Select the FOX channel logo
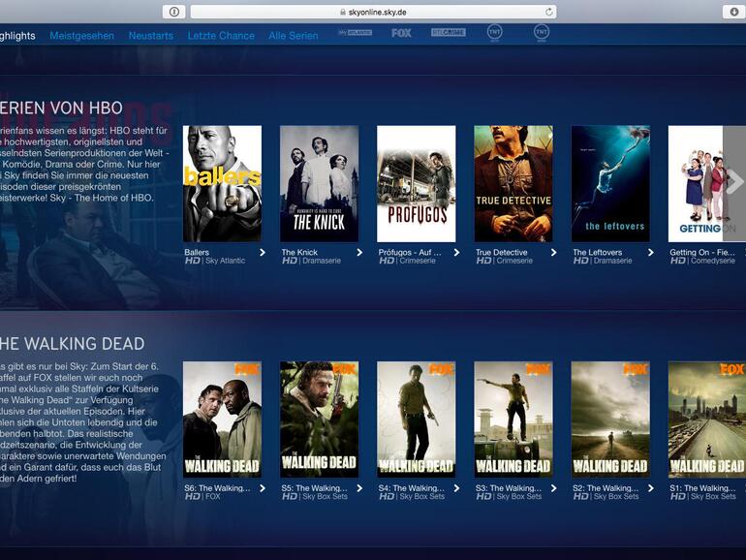746x560 pixels. pyautogui.click(x=401, y=33)
